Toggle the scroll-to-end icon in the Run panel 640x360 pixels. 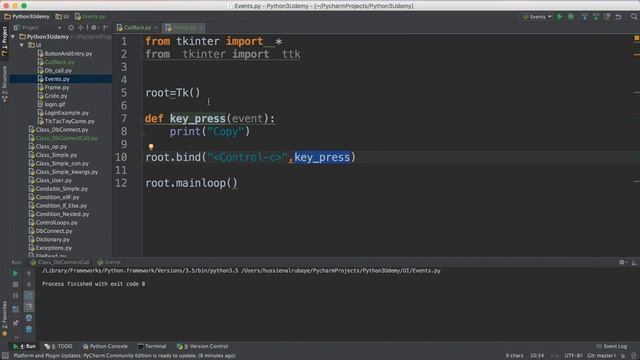(29, 307)
